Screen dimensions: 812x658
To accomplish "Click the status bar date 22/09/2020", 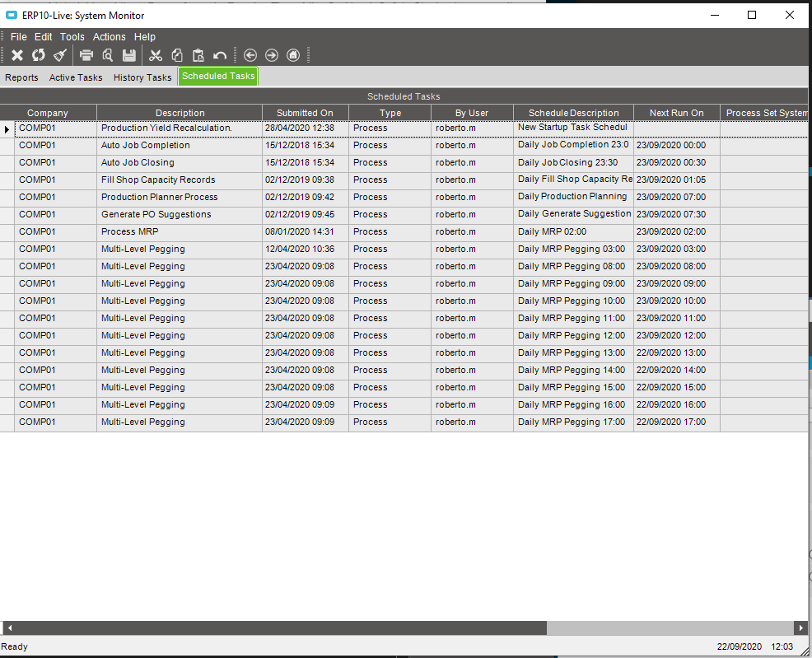I will coord(739,646).
